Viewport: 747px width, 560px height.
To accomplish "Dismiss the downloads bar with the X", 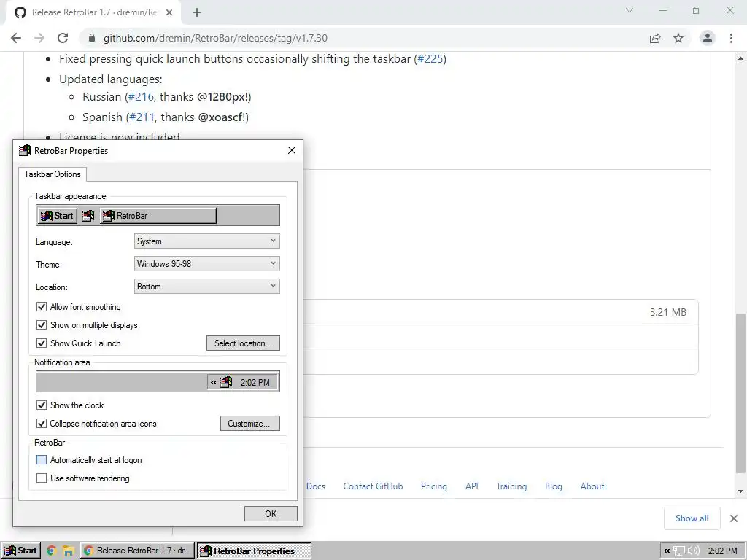I will 734,518.
